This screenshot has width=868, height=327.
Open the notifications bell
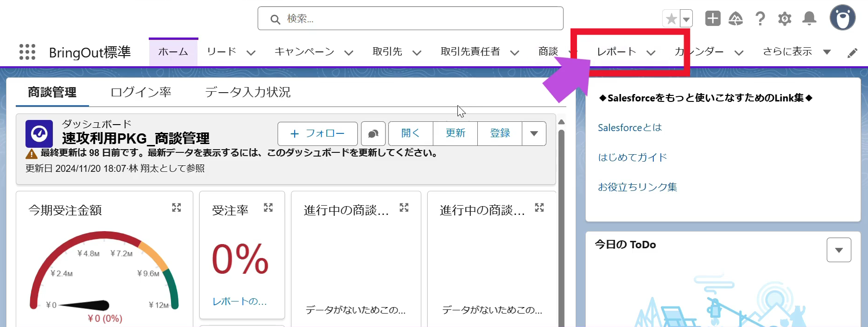click(x=809, y=19)
